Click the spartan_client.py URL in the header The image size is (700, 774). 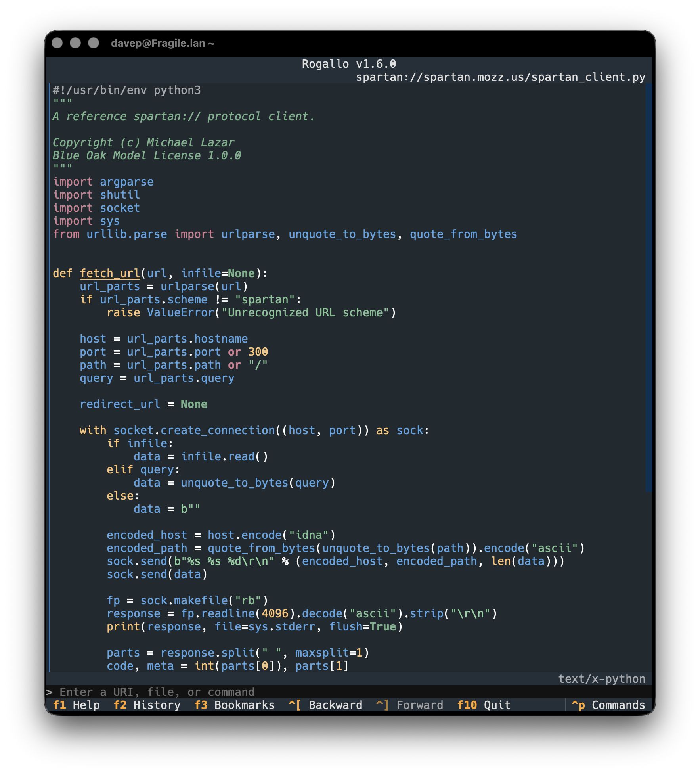click(x=501, y=77)
